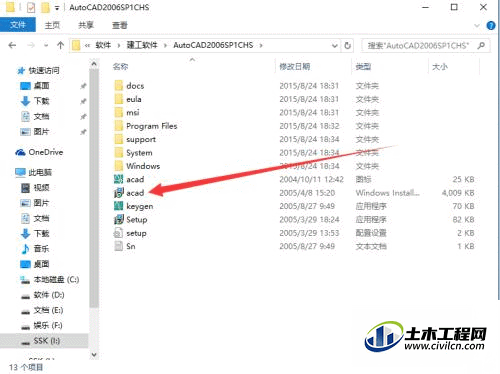Select the Setup application icon
Image resolution: width=500 pixels, height=374 pixels.
pos(119,219)
